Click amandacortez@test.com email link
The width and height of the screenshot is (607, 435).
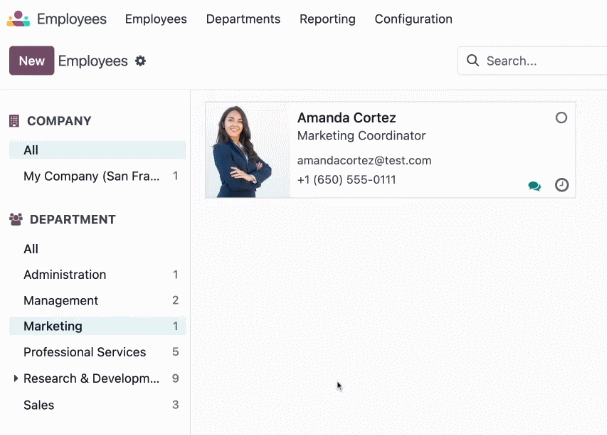coord(364,160)
